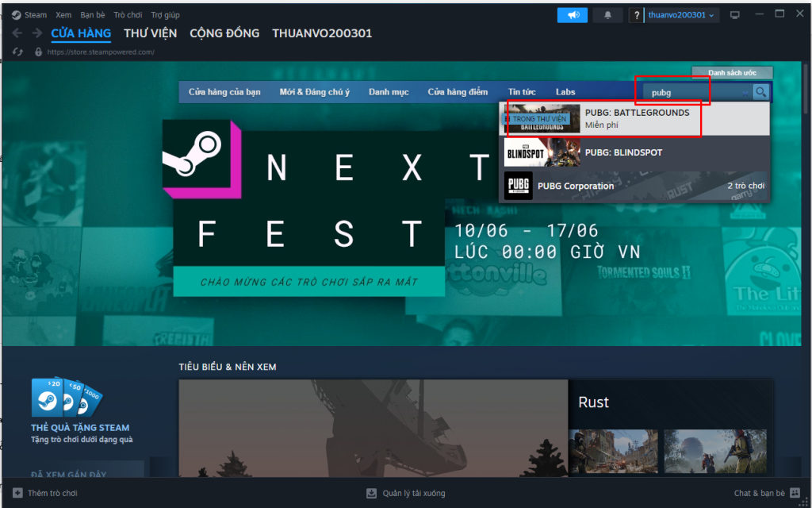Expand the thuanvo200301 account dropdown

click(x=681, y=15)
